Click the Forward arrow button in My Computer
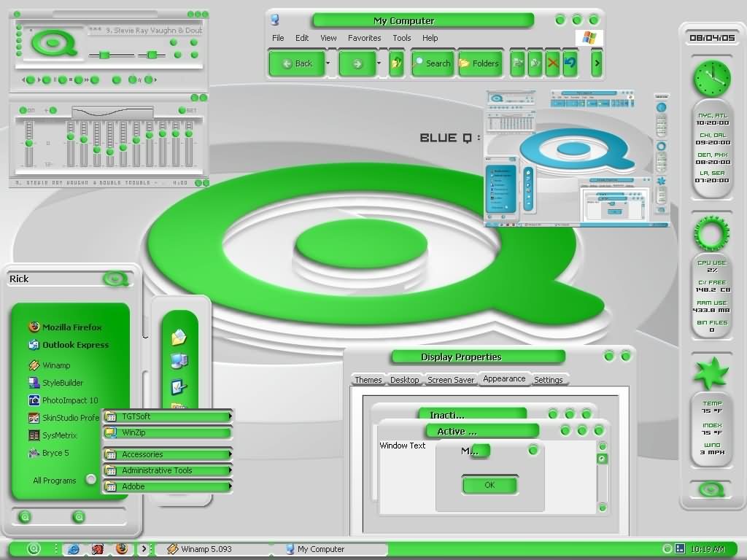The width and height of the screenshot is (747, 560). [x=357, y=63]
